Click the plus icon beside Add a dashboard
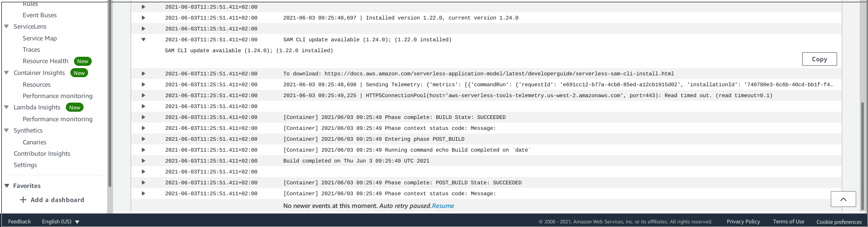This screenshot has height=227, width=868. 23,200
